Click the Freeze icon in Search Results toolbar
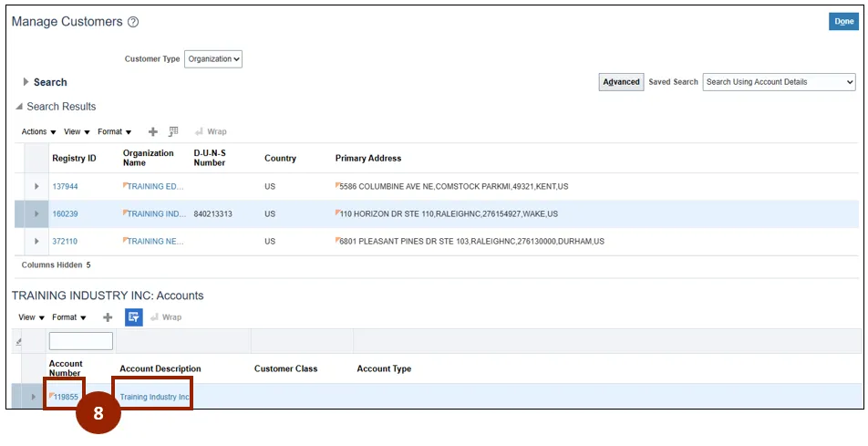 [173, 131]
